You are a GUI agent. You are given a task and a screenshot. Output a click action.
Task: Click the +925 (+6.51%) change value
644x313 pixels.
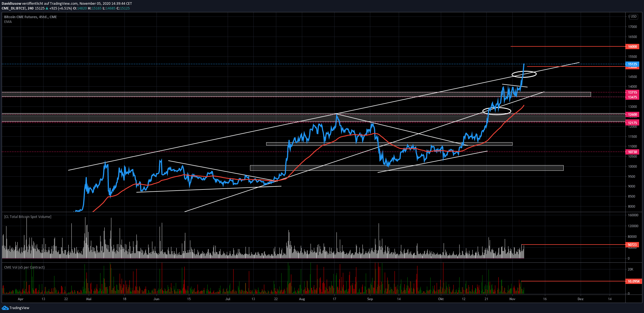[61, 8]
